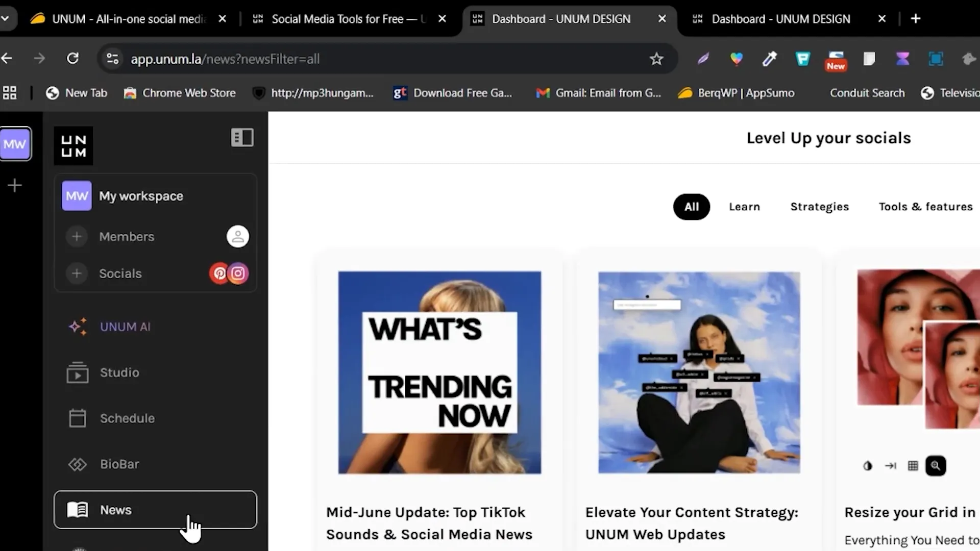Click the purple hourglass extension icon
Viewport: 980px width, 551px height.
pyautogui.click(x=902, y=59)
